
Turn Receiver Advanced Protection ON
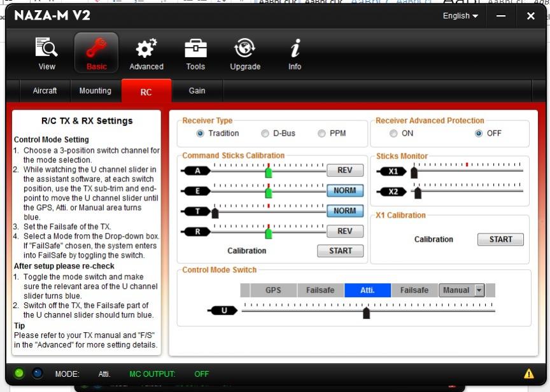coord(393,134)
